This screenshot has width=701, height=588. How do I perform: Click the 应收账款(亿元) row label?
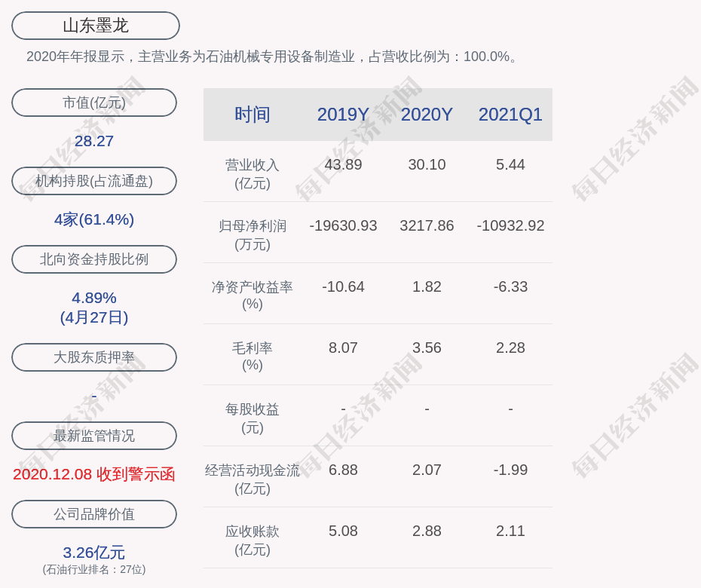253,541
